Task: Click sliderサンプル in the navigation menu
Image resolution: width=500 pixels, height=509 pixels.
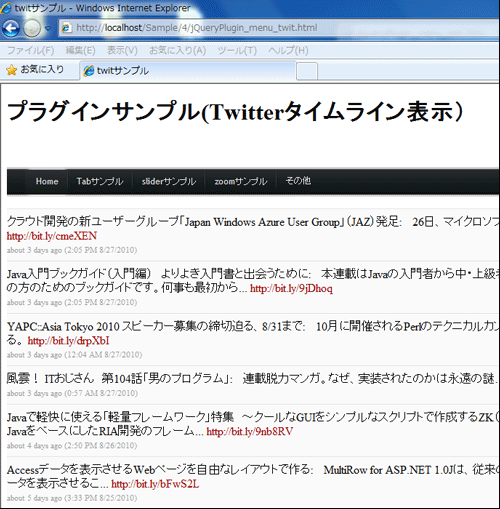Action: 169,181
